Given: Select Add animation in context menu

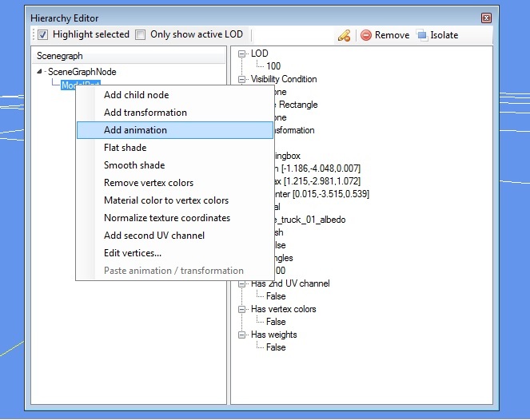Looking at the screenshot, I should tap(174, 130).
